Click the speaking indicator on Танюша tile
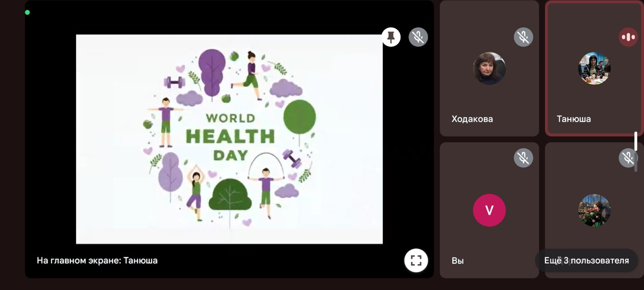644x290 pixels. click(x=628, y=37)
